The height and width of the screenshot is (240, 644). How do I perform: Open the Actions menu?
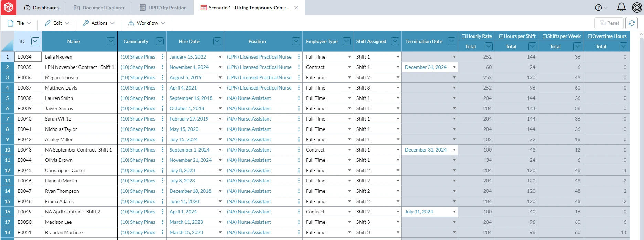pos(99,23)
